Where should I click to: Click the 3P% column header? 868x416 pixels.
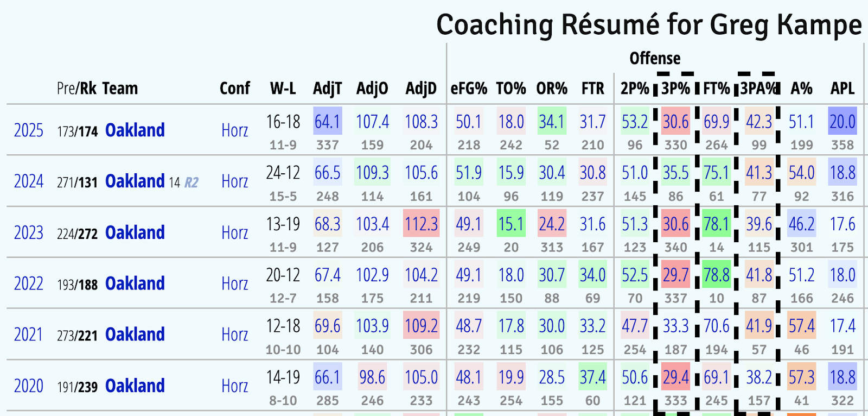675,89
